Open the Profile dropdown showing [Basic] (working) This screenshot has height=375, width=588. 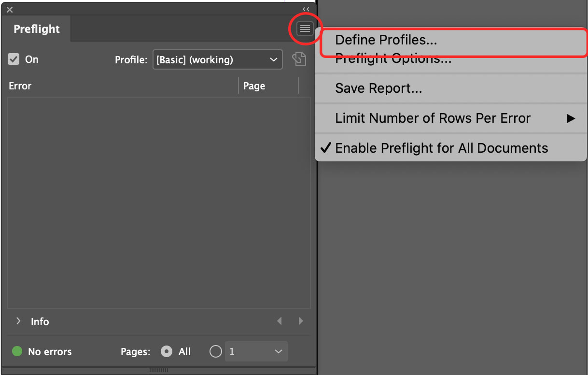(218, 60)
